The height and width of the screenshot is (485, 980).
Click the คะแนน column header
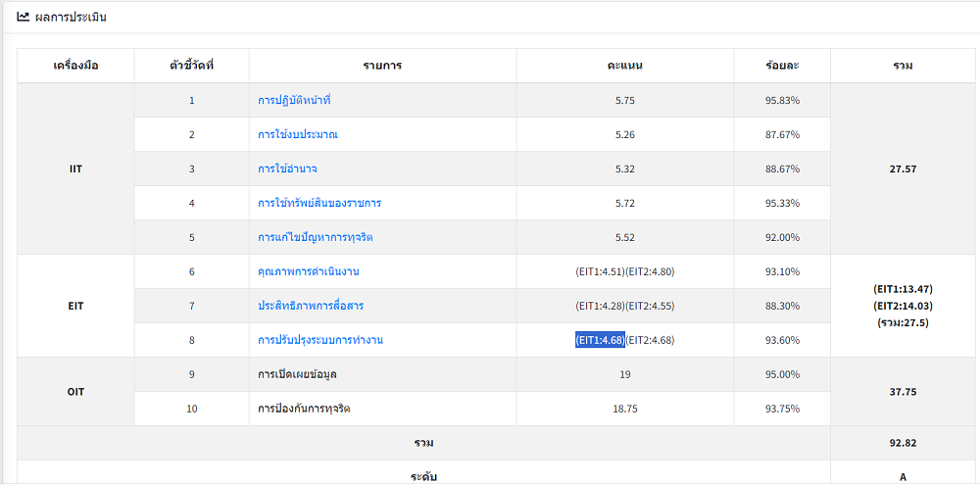coord(625,66)
